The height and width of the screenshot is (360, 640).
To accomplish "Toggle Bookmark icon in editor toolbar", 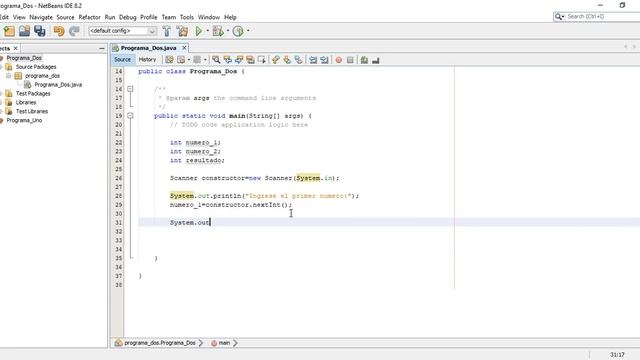I will [298, 60].
